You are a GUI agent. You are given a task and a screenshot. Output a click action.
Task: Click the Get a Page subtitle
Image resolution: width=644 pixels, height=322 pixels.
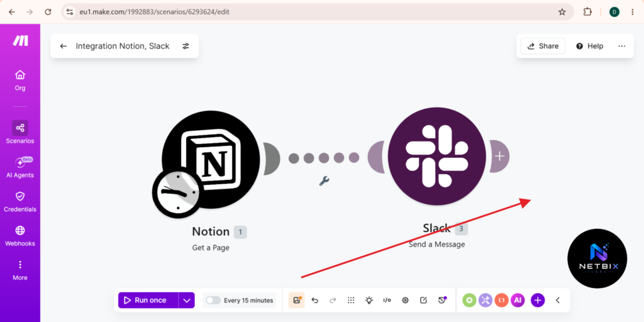click(x=211, y=248)
